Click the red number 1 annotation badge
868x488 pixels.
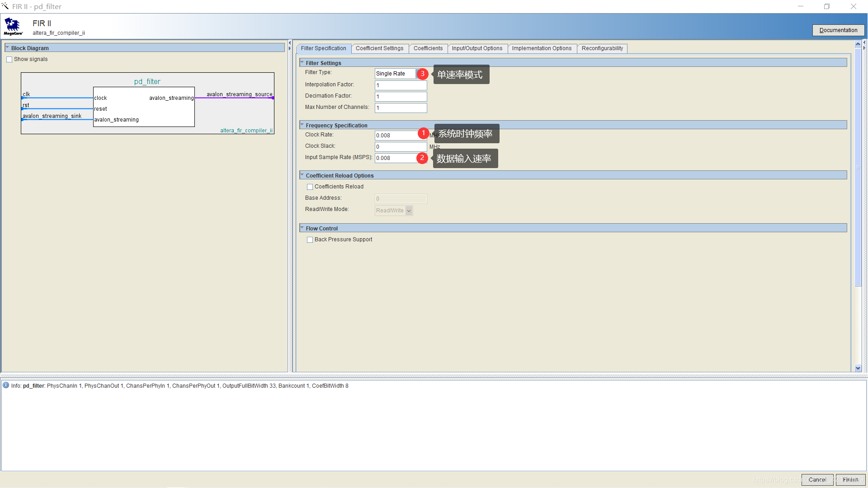click(423, 133)
